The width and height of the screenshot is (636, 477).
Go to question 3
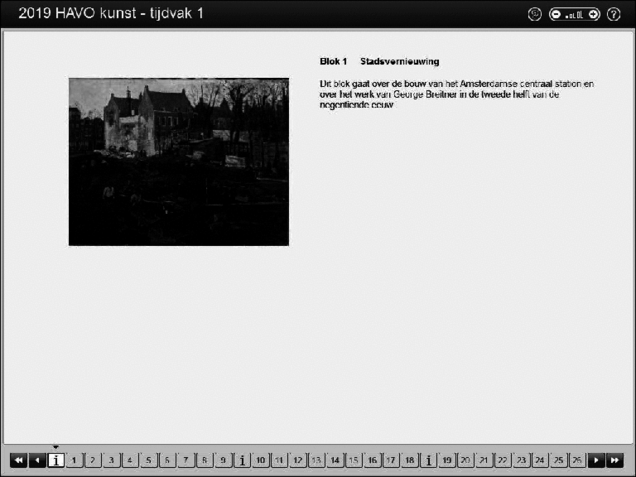coord(112,460)
